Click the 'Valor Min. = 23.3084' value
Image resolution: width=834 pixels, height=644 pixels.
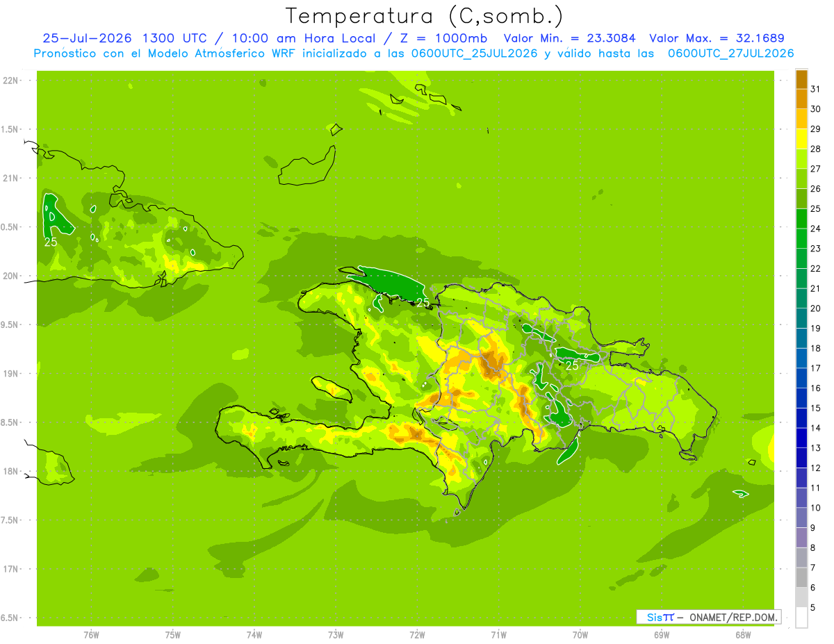569,38
